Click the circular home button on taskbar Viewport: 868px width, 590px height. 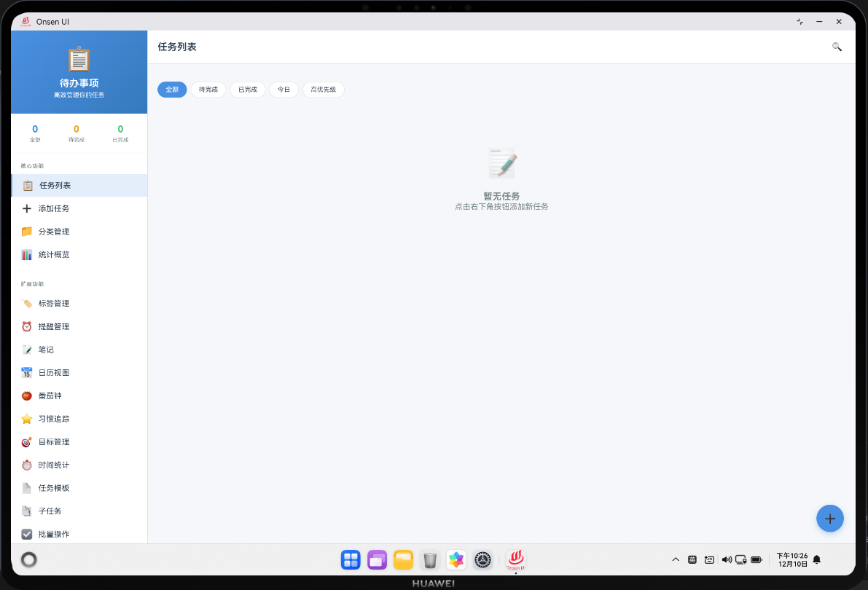click(x=28, y=559)
